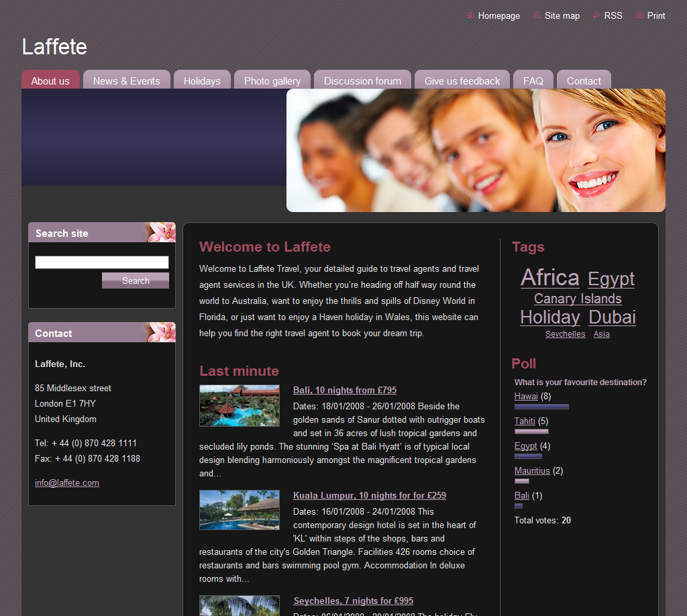Image resolution: width=687 pixels, height=616 pixels.
Task: Select the Canary Islands tag
Action: [578, 299]
